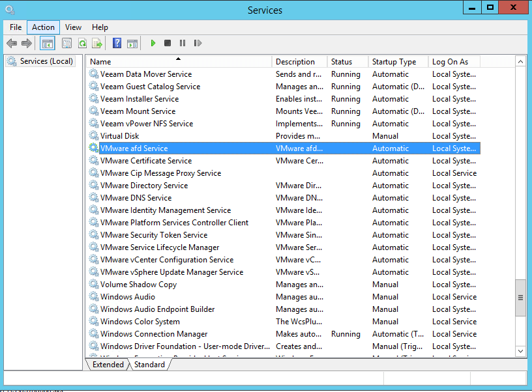Click the Export List toolbar icon
532x392 pixels.
[x=97, y=44]
